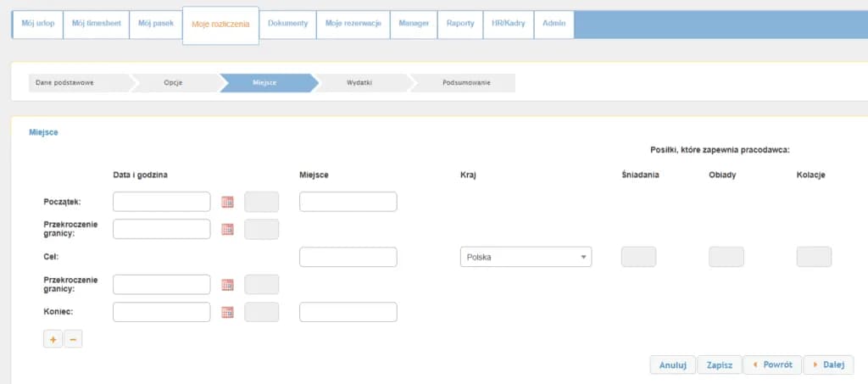
Task: Go to the HR/Kadry tab
Action: pyautogui.click(x=509, y=24)
